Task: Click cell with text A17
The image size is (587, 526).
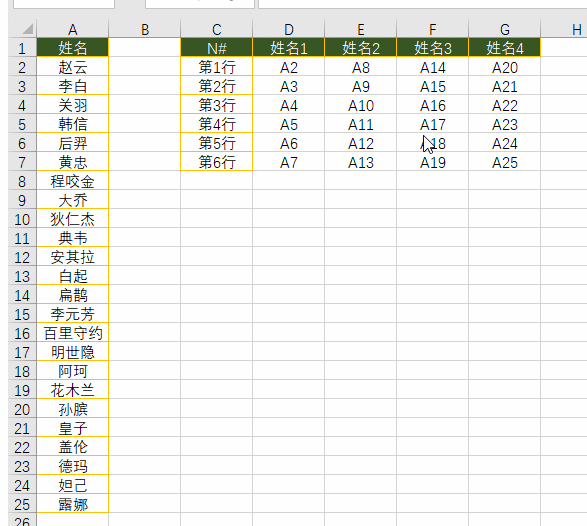Action: click(432, 124)
